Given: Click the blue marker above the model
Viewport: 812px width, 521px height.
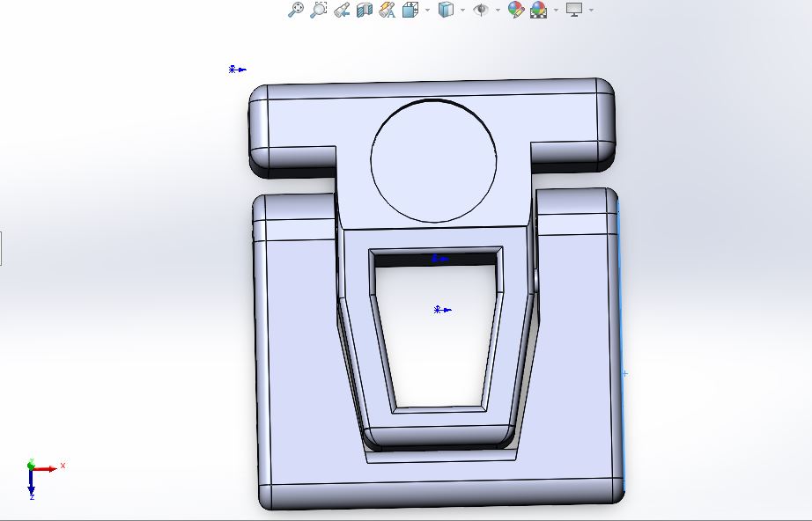Looking at the screenshot, I should (x=237, y=69).
